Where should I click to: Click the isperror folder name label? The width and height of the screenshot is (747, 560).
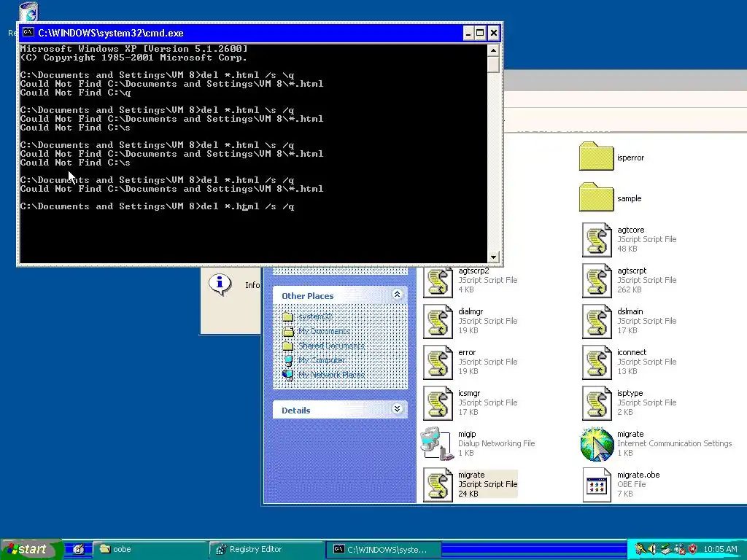coord(630,157)
